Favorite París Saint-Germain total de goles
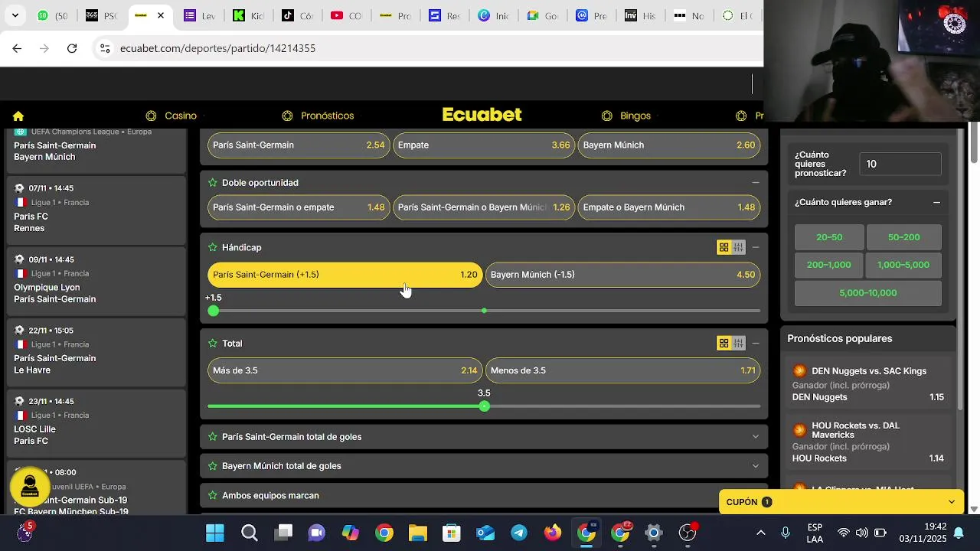This screenshot has width=980, height=551. 213,437
